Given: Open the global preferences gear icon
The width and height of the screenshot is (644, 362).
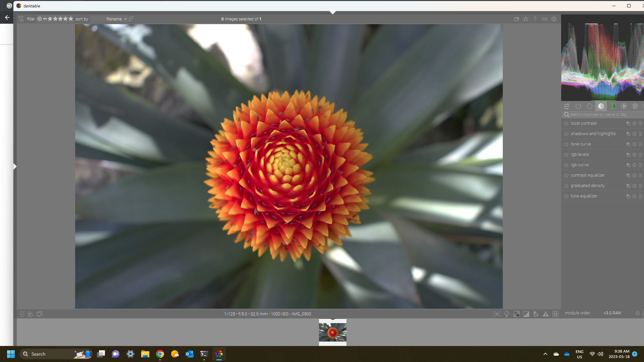Looking at the screenshot, I should pos(554,19).
